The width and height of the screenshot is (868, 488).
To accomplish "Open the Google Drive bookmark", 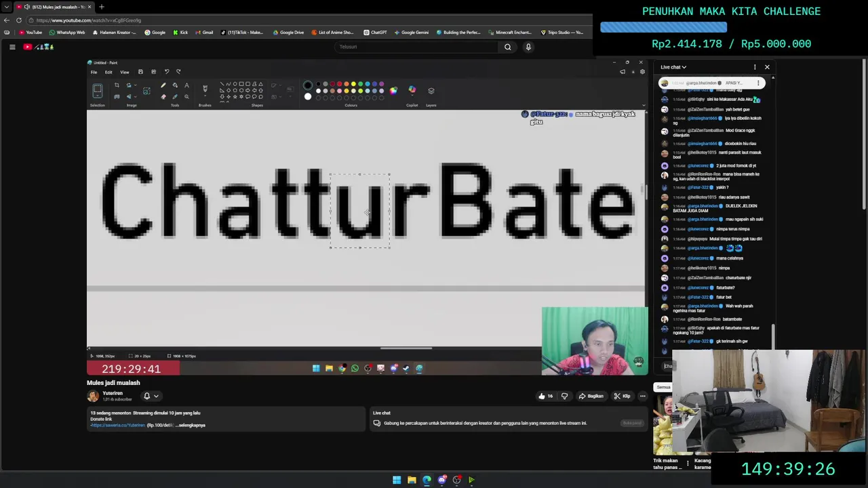I will [288, 33].
